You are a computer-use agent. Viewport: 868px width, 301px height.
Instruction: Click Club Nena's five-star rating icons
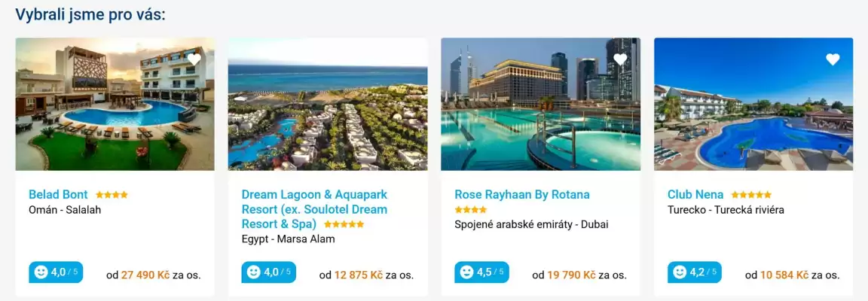pos(751,195)
